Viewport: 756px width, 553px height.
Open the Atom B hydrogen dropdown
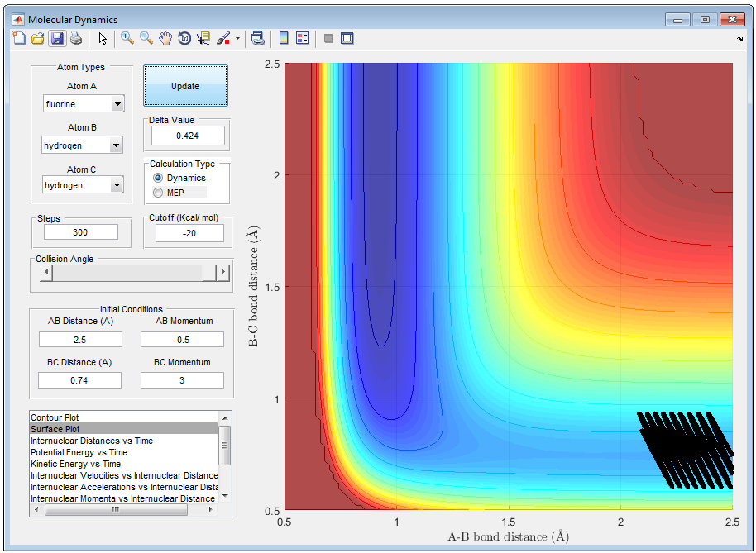pyautogui.click(x=116, y=145)
